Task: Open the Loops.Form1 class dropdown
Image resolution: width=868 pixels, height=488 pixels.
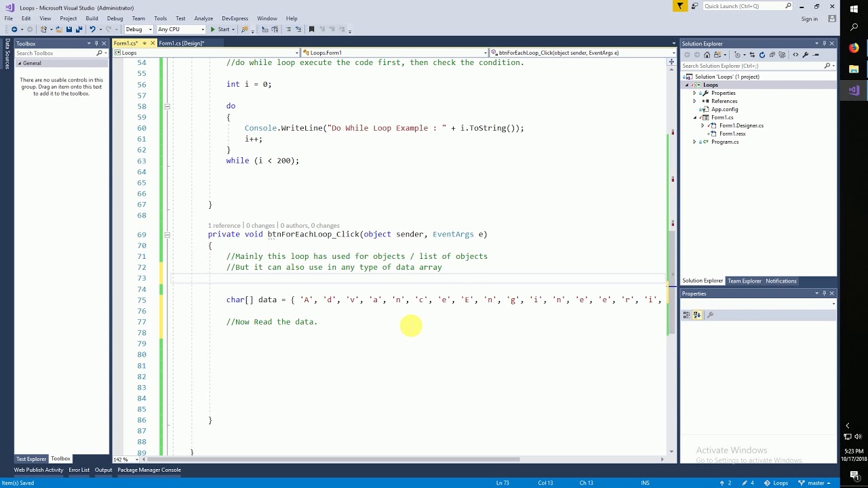Action: point(394,53)
